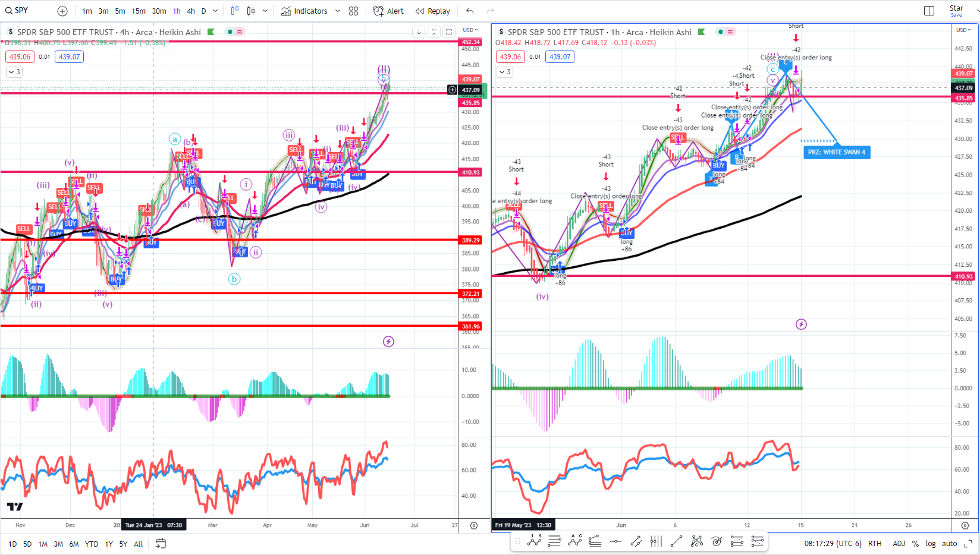Open the Indicators dialog

[x=304, y=11]
